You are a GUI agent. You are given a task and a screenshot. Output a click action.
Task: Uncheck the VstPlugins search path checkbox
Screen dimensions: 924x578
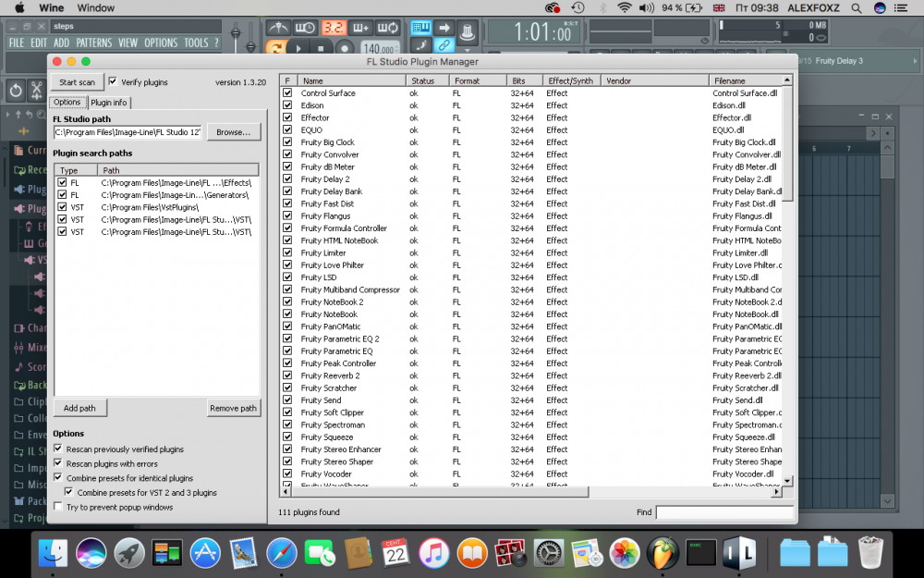62,207
